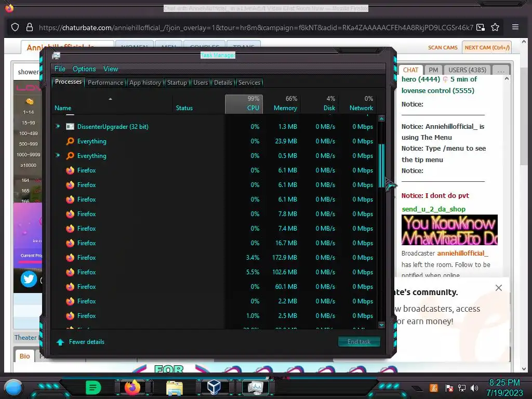Expand the Everything process with 0.5 MB
532x399 pixels.
click(58, 155)
